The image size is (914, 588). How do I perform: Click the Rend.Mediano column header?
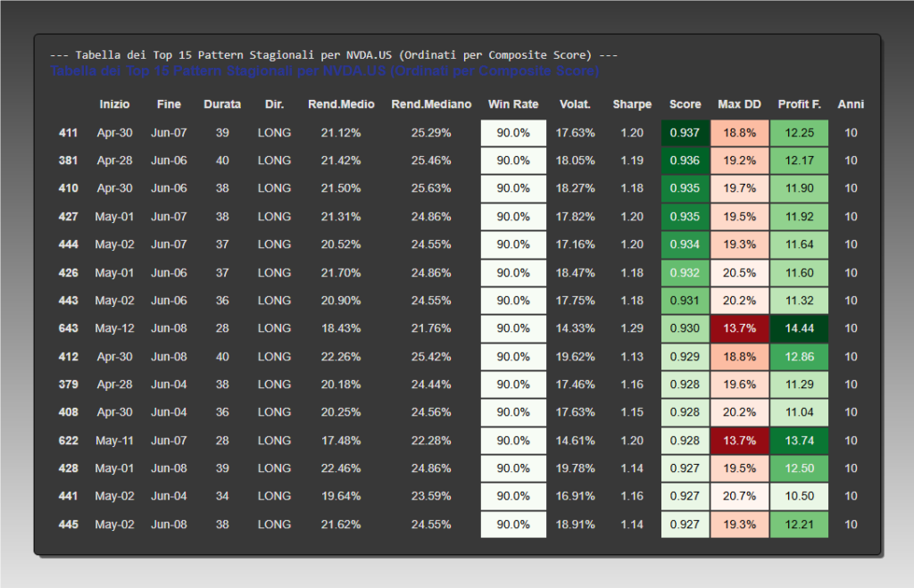[x=431, y=104]
